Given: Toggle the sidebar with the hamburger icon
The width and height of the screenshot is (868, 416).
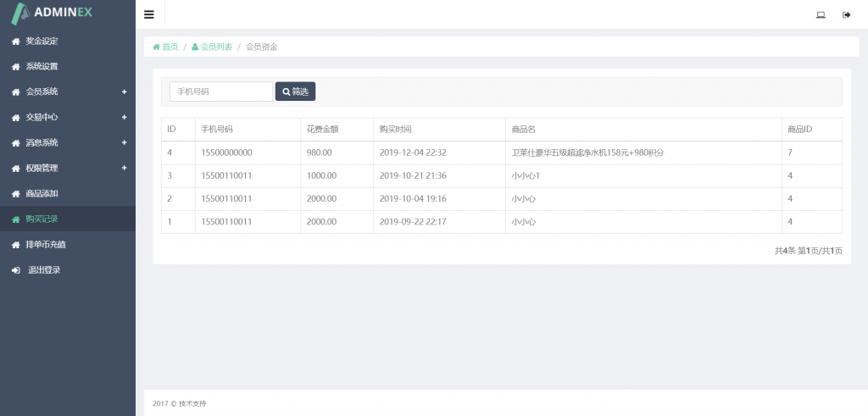Looking at the screenshot, I should click(x=149, y=14).
